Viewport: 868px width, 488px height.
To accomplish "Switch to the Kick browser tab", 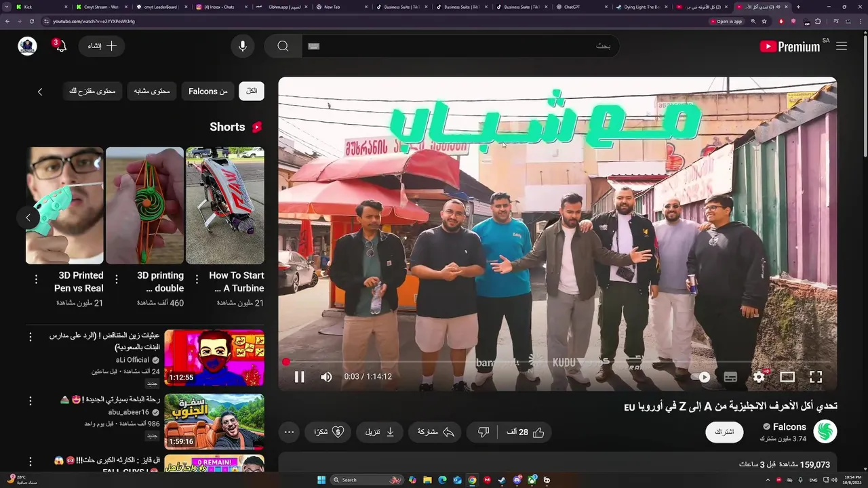I will pos(42,7).
